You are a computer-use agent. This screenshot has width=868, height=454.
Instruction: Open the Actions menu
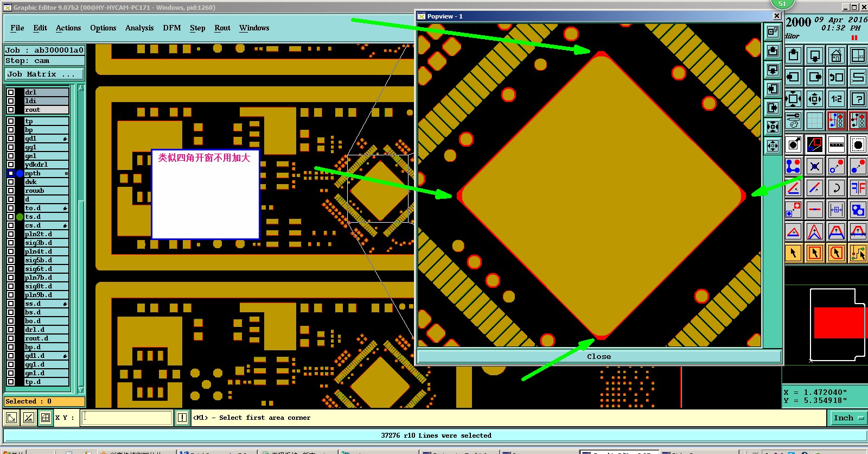coord(68,28)
